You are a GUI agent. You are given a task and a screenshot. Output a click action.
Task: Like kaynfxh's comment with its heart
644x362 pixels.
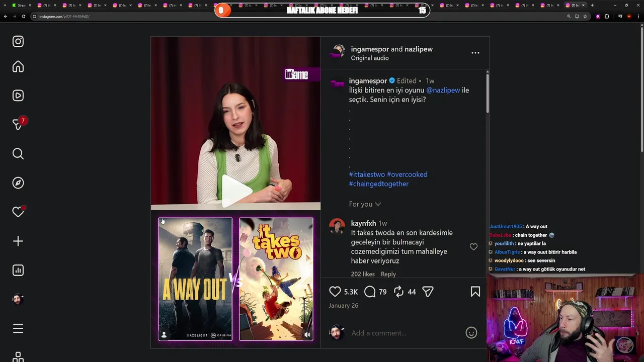pyautogui.click(x=473, y=247)
